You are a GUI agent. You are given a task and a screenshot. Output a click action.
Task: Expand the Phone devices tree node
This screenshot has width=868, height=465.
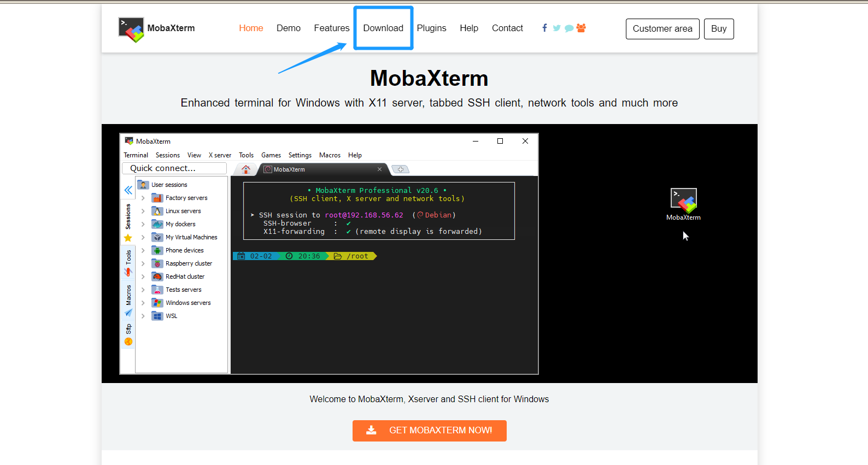pyautogui.click(x=143, y=250)
